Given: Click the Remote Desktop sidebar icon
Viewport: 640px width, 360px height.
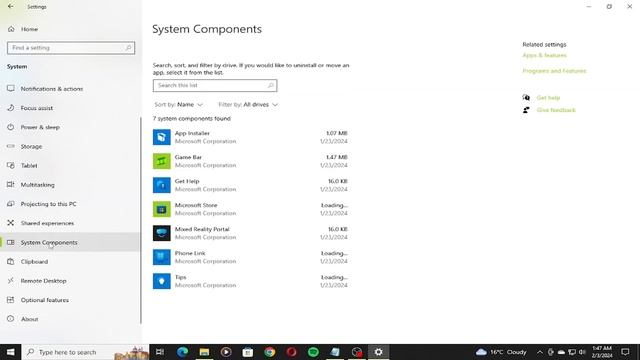Looking at the screenshot, I should click(11, 280).
